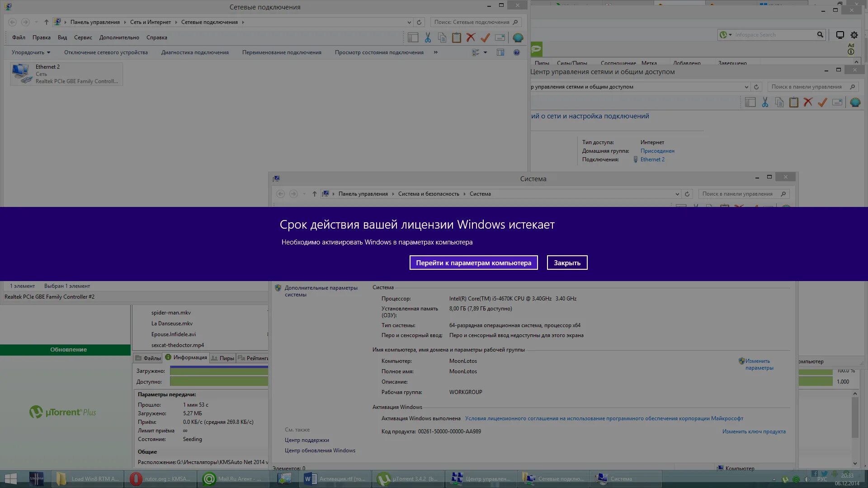The height and width of the screenshot is (488, 868).
Task: Click the Закрыть button on license banner
Action: click(567, 263)
